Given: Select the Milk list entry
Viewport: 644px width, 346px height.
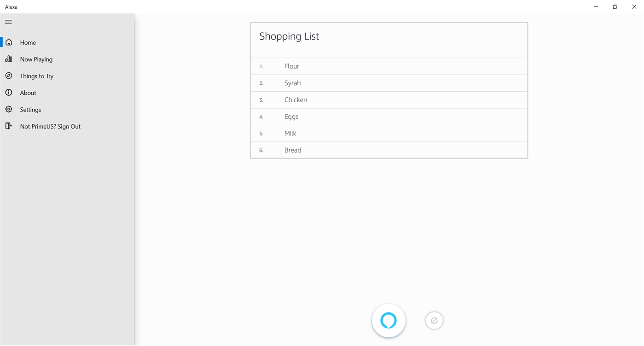Looking at the screenshot, I should [290, 134].
